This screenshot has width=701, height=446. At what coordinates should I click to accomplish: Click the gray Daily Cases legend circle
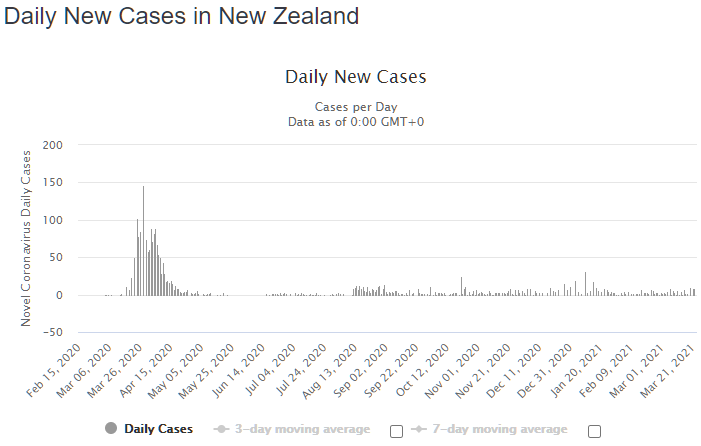click(x=110, y=429)
